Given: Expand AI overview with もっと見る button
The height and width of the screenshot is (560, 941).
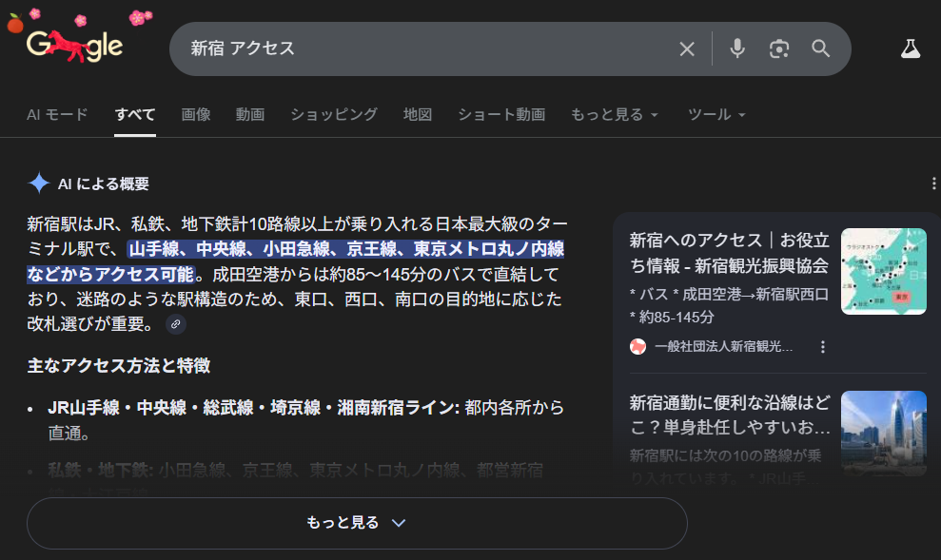Looking at the screenshot, I should [x=357, y=523].
